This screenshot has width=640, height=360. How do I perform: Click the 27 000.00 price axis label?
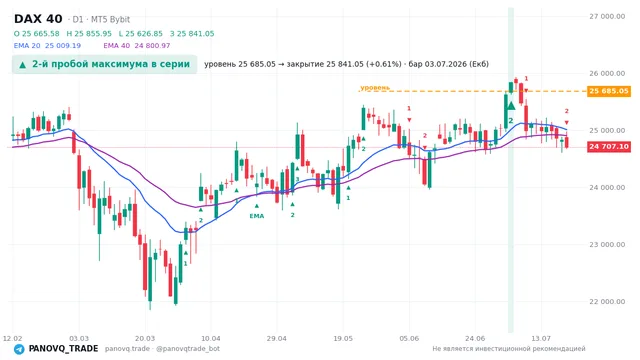click(x=607, y=16)
